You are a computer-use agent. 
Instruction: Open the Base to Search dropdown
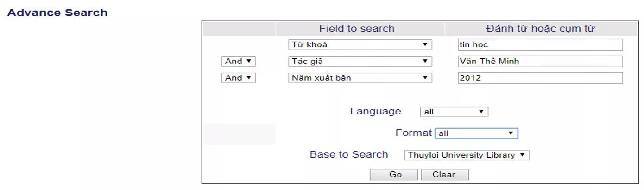click(x=467, y=155)
